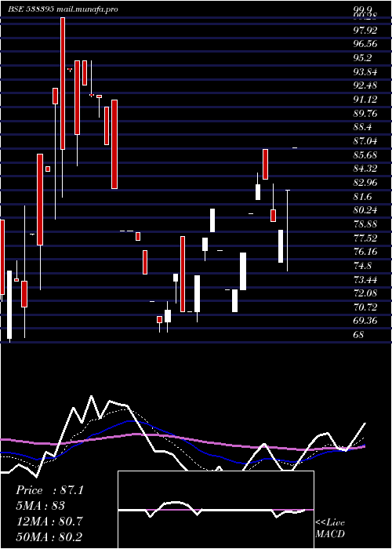
Task: Click inside the Live MACD inset chart
Action: [x=216, y=510]
